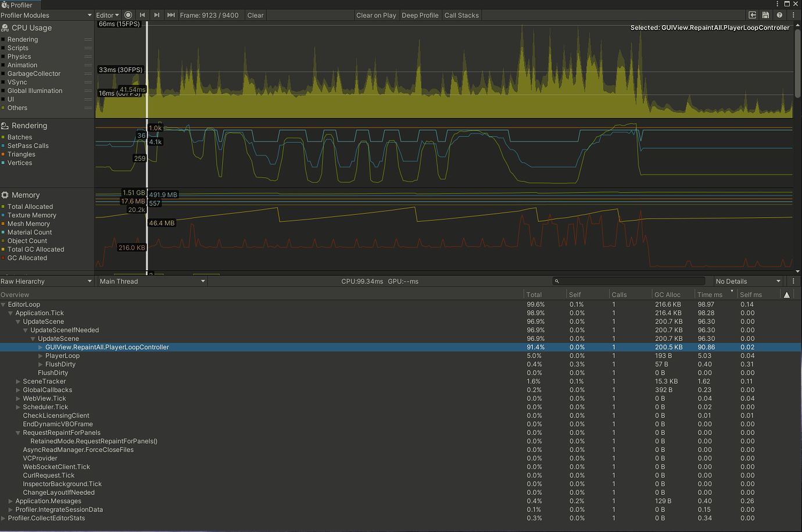Enable Deep Profile mode
The image size is (802, 532).
point(420,15)
